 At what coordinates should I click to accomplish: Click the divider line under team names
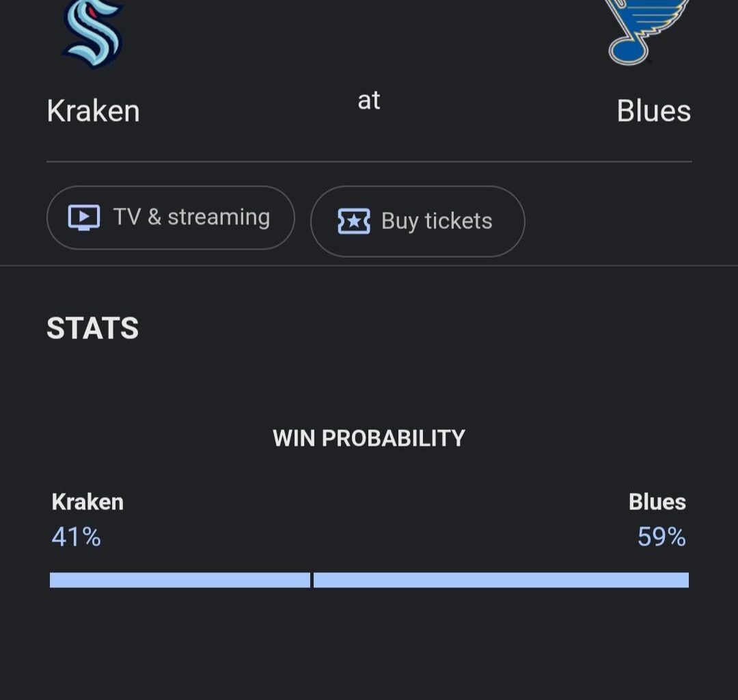click(x=369, y=162)
